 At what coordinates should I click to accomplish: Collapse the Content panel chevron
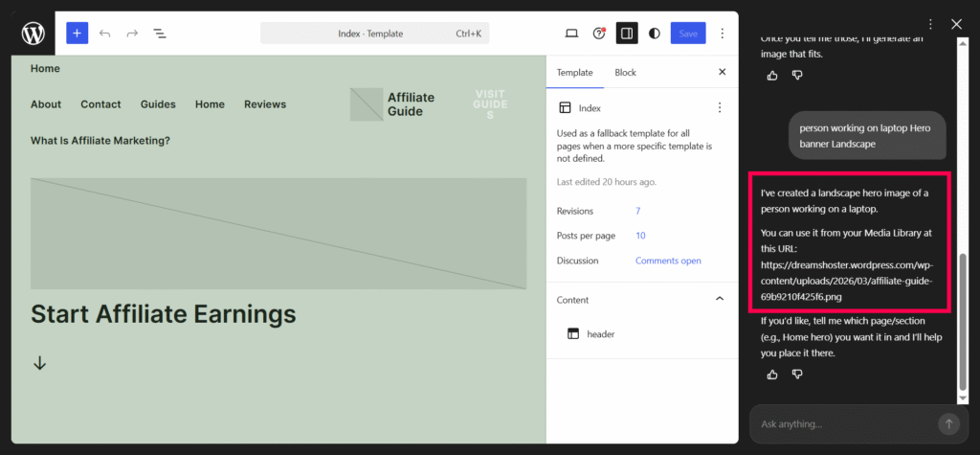pyautogui.click(x=720, y=300)
